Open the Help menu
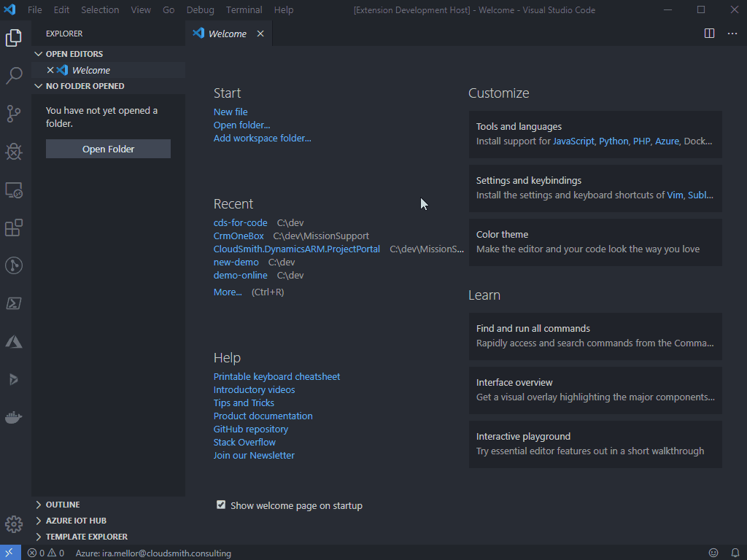747x560 pixels. point(284,9)
